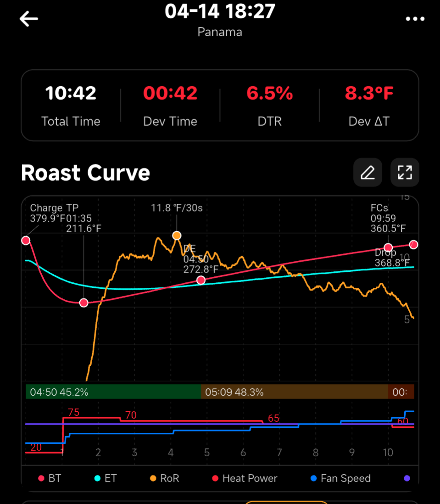Tap the heat power 65 label
This screenshot has height=504, width=440.
point(273,418)
